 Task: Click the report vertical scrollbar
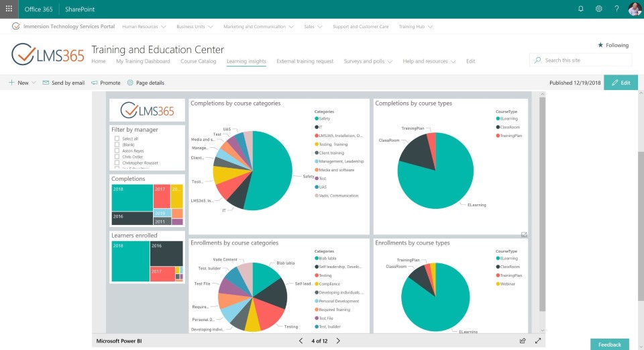tap(542, 204)
